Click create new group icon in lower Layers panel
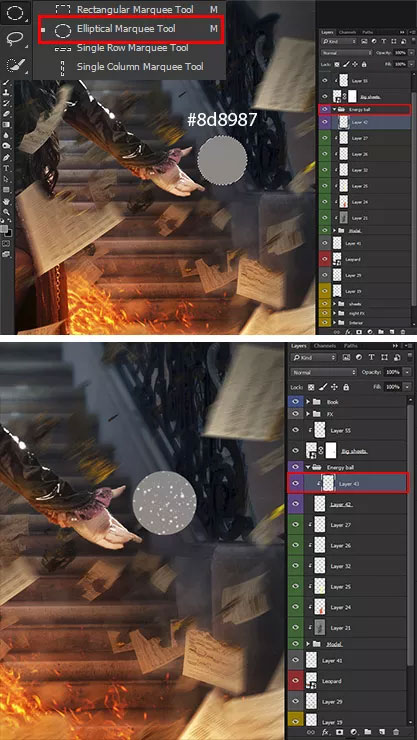 click(367, 732)
